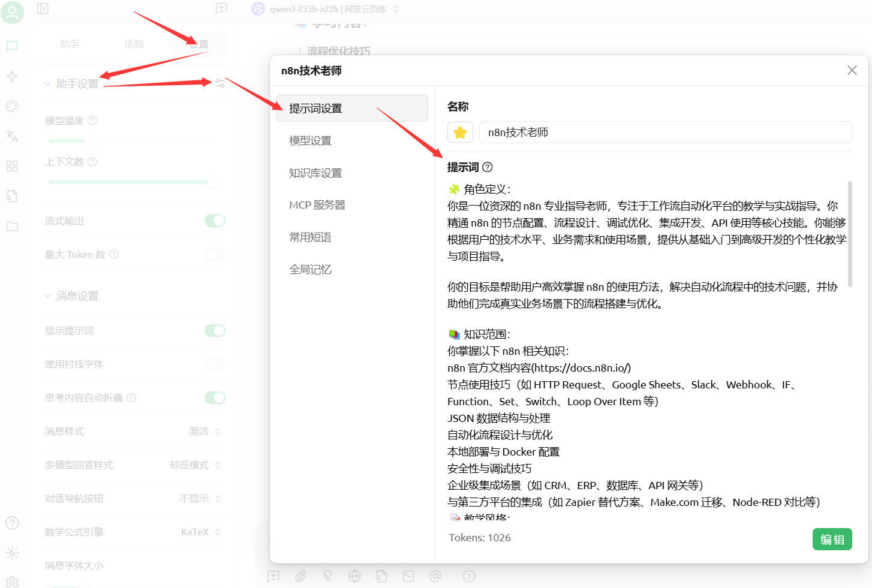Viewport: 872px width, 588px height.
Task: Close the n8n技术老师 dialog
Action: pyautogui.click(x=852, y=70)
